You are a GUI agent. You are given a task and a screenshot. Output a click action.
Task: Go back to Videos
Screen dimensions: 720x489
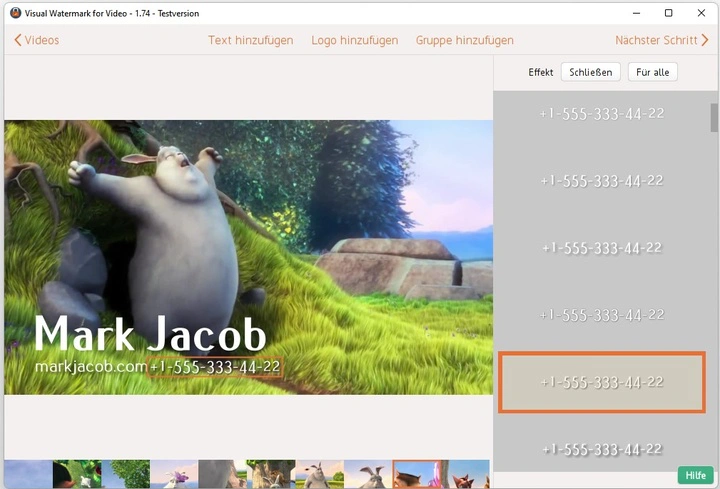coord(37,40)
